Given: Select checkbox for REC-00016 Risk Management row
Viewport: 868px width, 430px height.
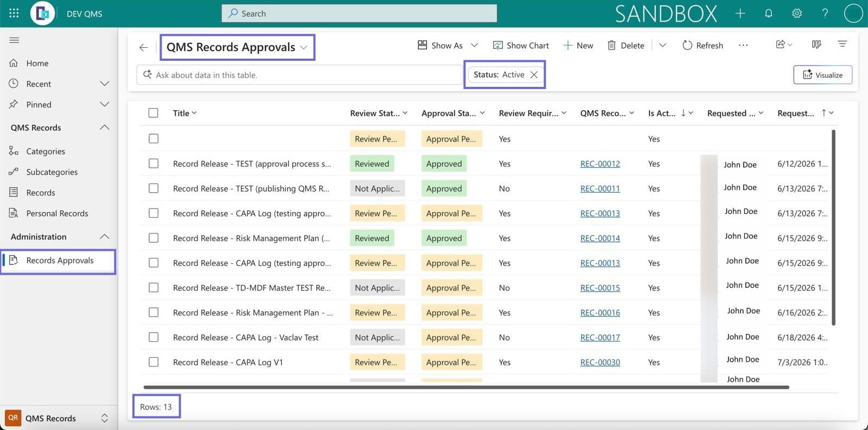Looking at the screenshot, I should pos(154,312).
